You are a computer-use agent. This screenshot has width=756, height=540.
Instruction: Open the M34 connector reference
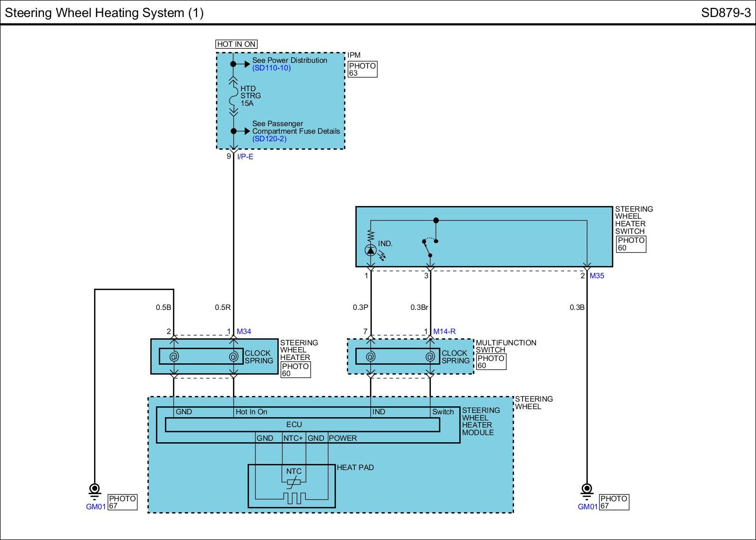coord(244,332)
